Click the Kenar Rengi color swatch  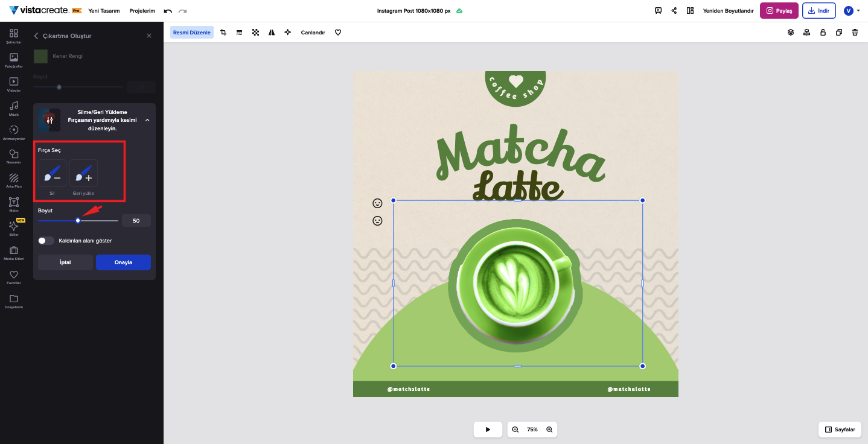40,56
